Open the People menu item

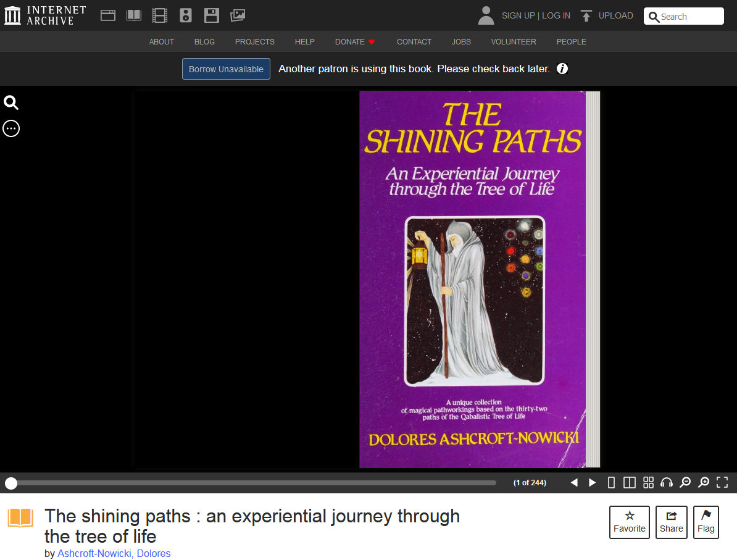point(571,42)
